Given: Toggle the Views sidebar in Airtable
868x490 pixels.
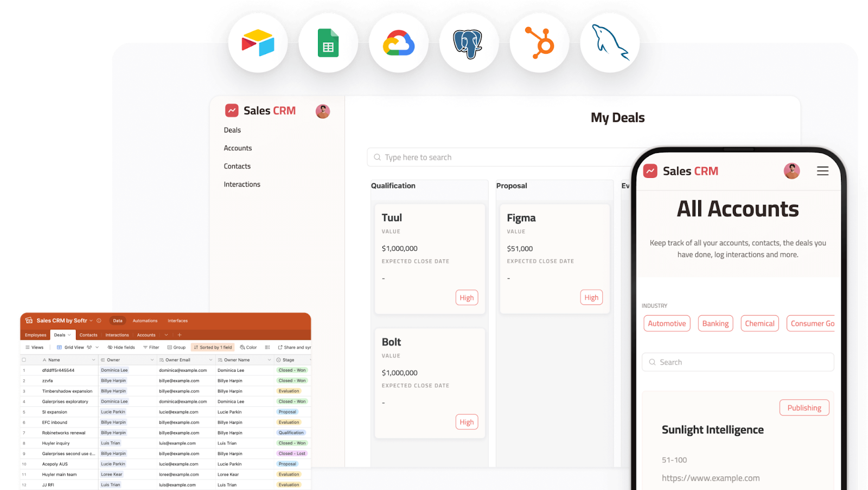Looking at the screenshot, I should tap(34, 347).
